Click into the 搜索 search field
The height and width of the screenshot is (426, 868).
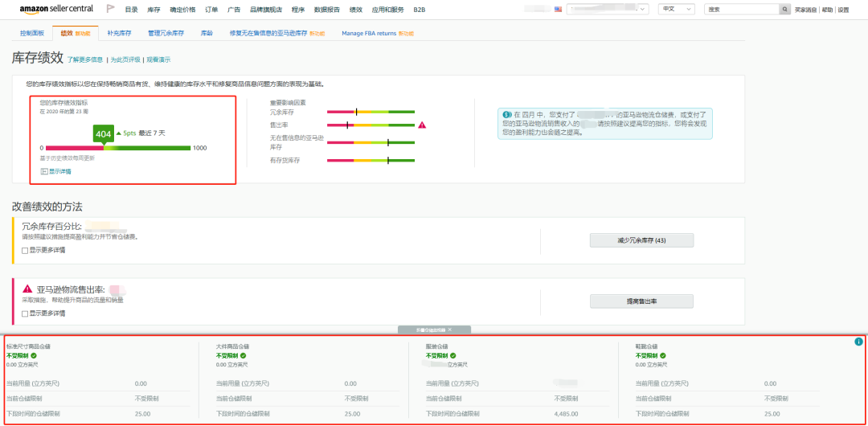point(741,10)
